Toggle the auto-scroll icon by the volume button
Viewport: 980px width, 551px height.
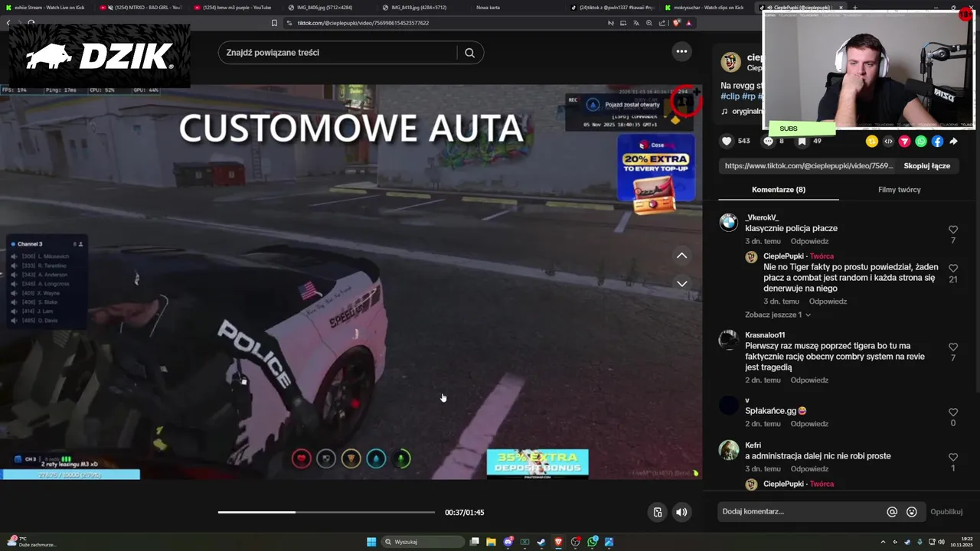(x=657, y=512)
